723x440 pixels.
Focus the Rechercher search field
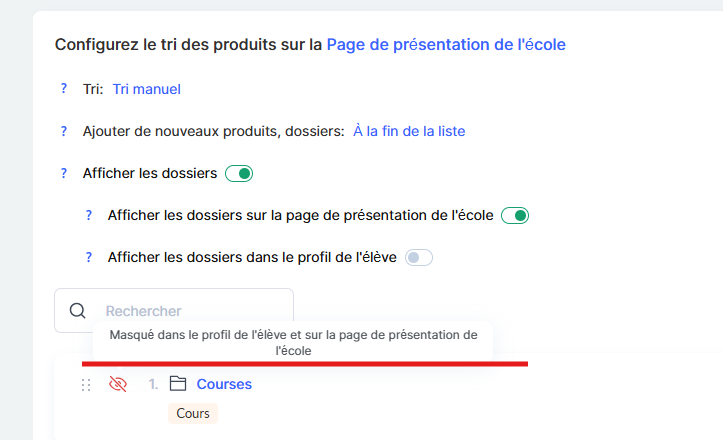[x=190, y=311]
